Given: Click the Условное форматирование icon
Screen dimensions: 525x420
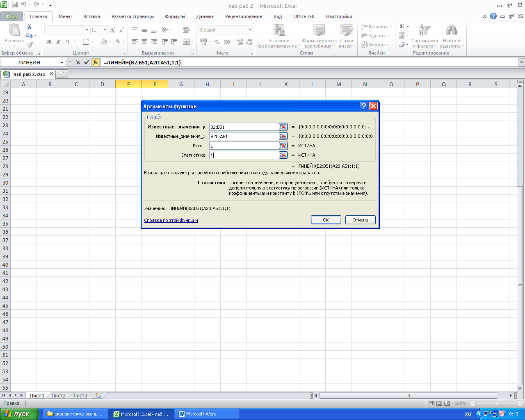Looking at the screenshot, I should (279, 30).
